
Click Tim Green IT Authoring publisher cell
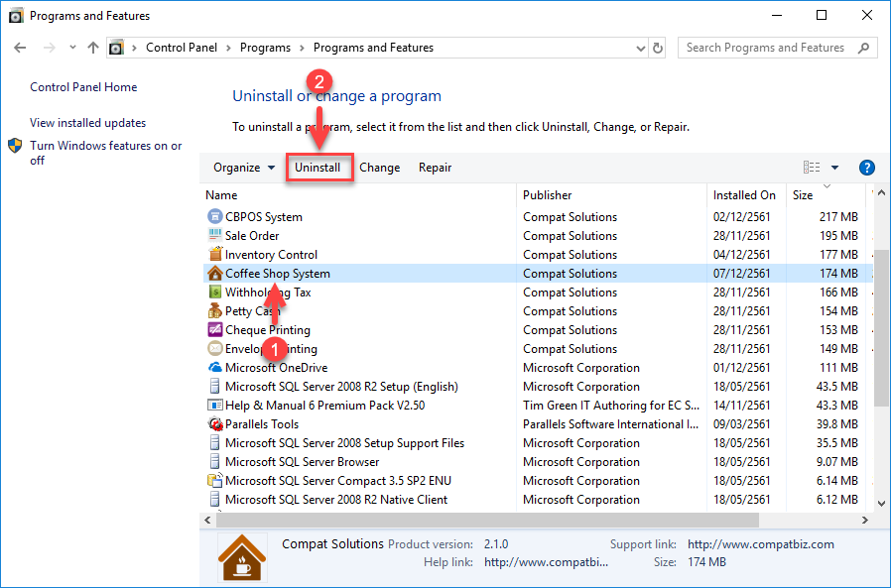[x=611, y=406]
